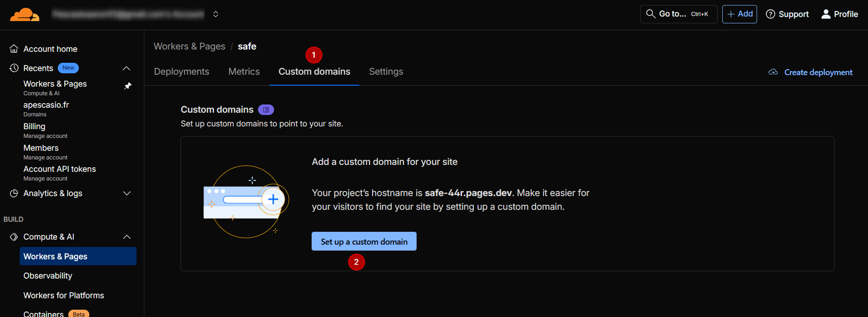Click the search magnifier icon
Screen dimensions: 868x317
click(x=650, y=14)
